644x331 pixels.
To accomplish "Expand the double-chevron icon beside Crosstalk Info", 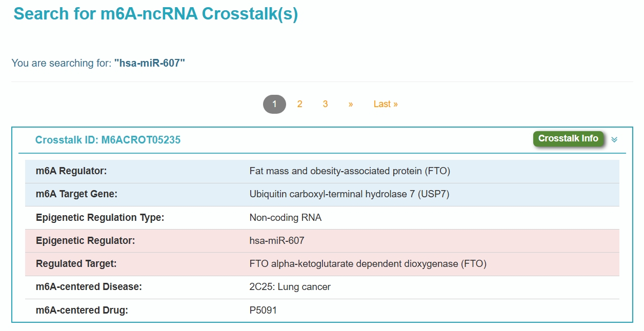I will (x=614, y=139).
